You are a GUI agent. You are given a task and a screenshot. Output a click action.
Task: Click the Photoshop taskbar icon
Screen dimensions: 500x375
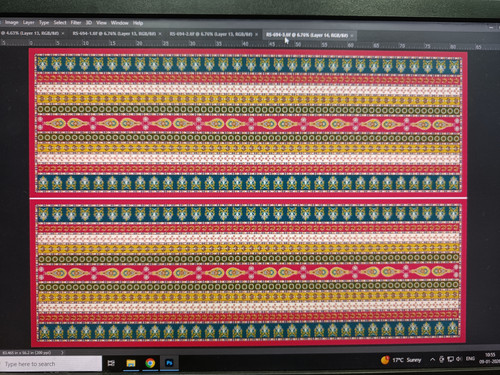coord(169,363)
